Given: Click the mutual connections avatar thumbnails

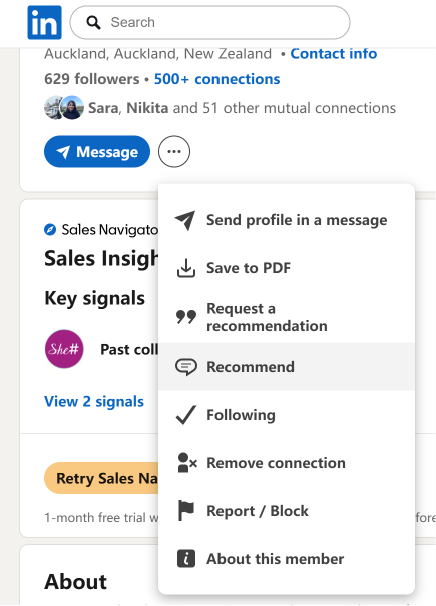Looking at the screenshot, I should tap(64, 107).
